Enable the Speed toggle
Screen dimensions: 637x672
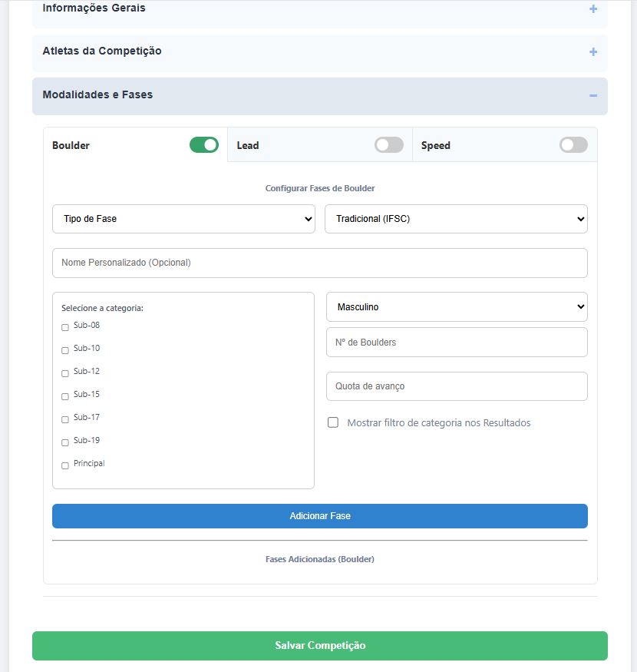point(573,144)
